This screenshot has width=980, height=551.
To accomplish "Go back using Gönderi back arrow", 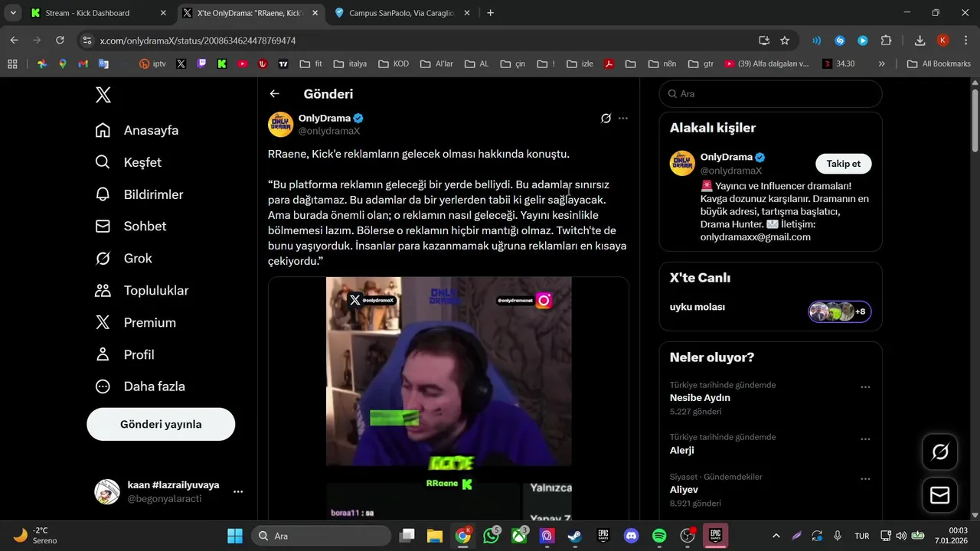I will [x=274, y=94].
